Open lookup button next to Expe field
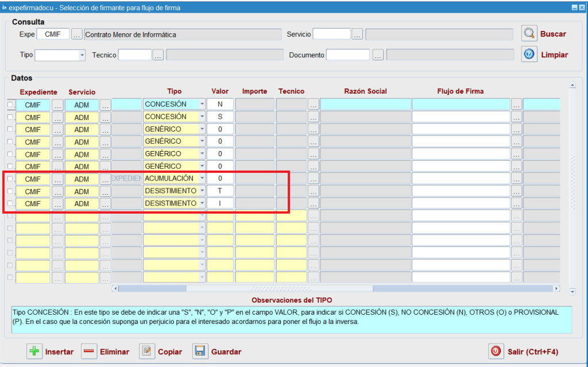 pyautogui.click(x=77, y=34)
